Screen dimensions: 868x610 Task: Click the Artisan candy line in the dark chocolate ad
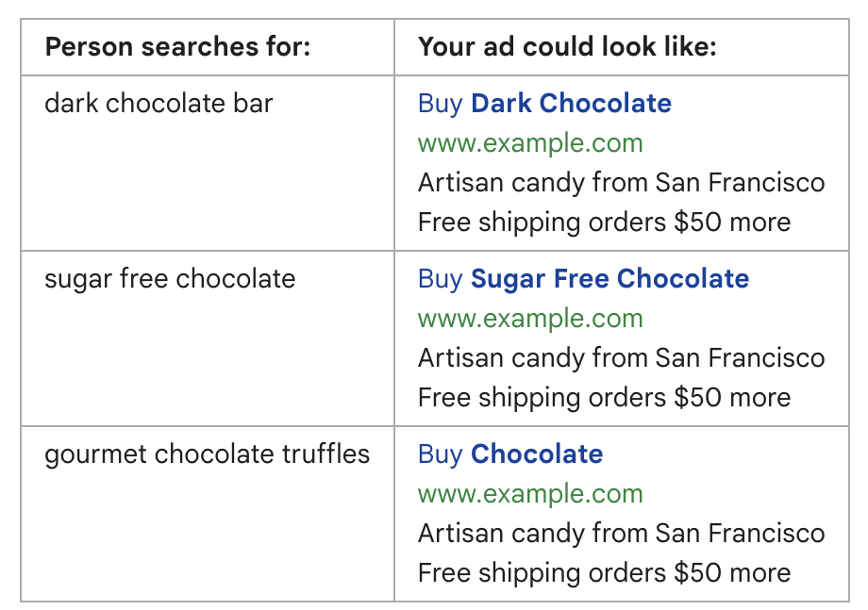(x=621, y=182)
